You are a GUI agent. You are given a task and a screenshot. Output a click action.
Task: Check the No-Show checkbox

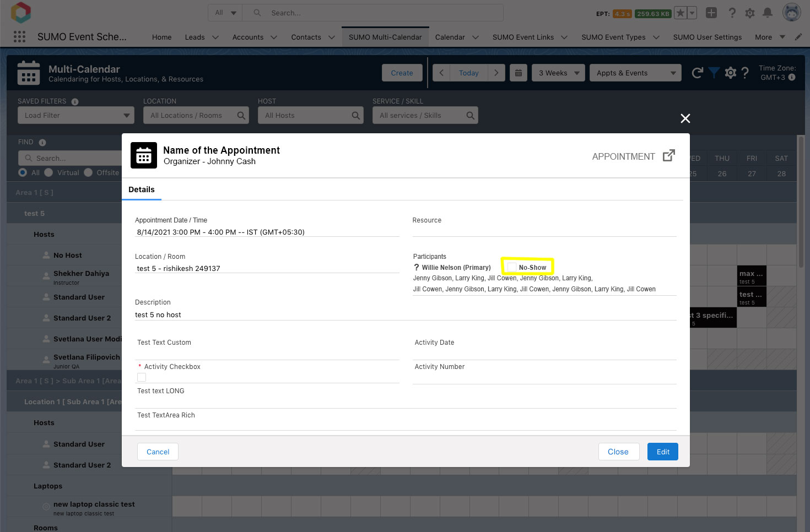[512, 267]
